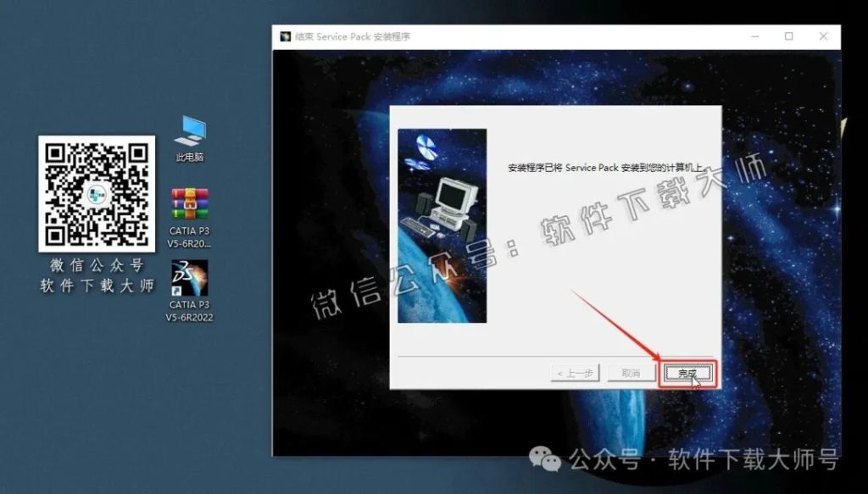Click the 上一步 (Back) button

(x=575, y=371)
